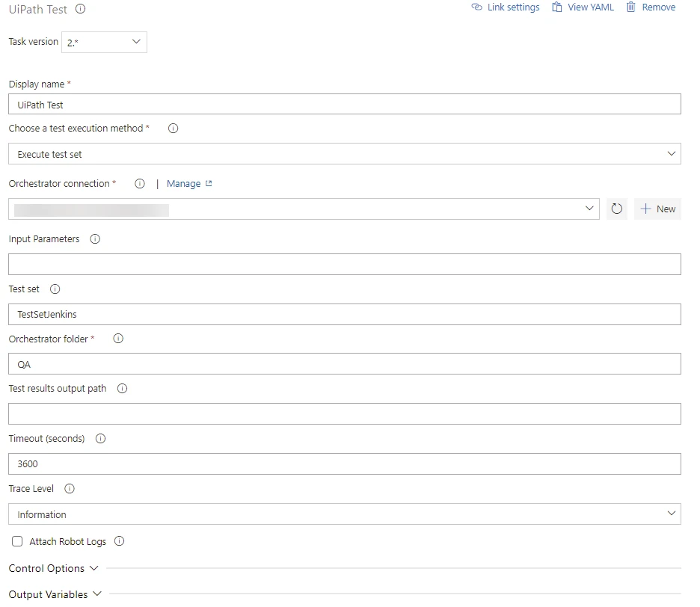Show info for Orchestrator folder
The height and width of the screenshot is (607, 700).
[x=118, y=339]
